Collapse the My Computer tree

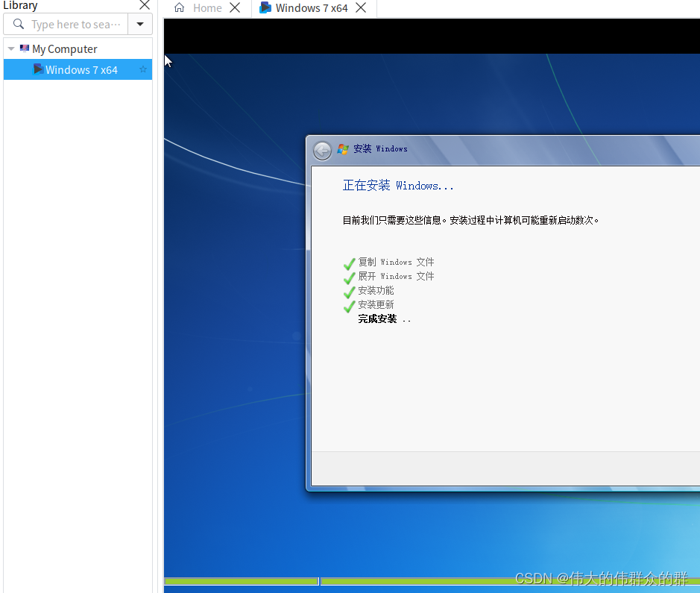pyautogui.click(x=10, y=48)
